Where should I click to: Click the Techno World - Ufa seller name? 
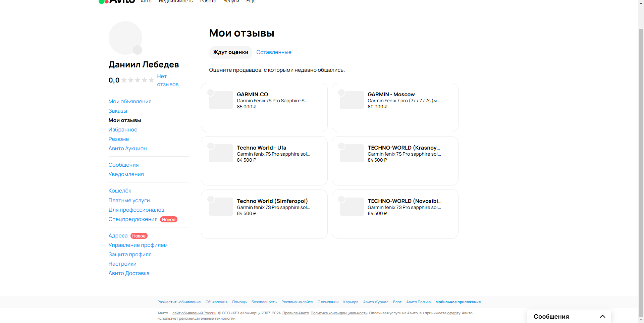point(262,148)
